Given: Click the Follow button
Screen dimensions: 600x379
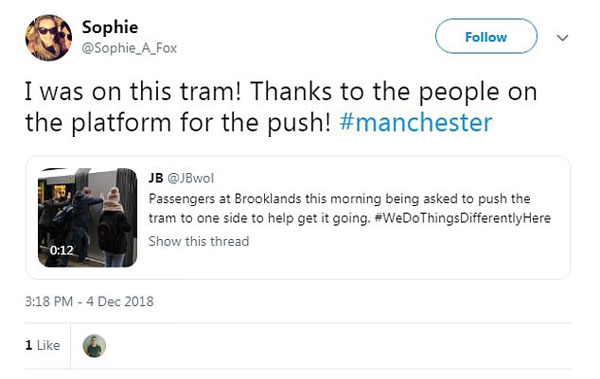Looking at the screenshot, I should click(486, 36).
